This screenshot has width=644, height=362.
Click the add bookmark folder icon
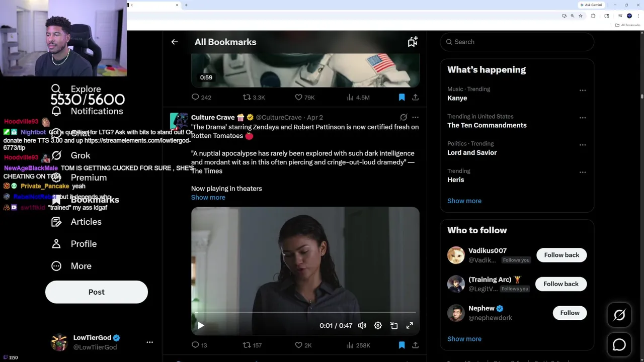413,42
